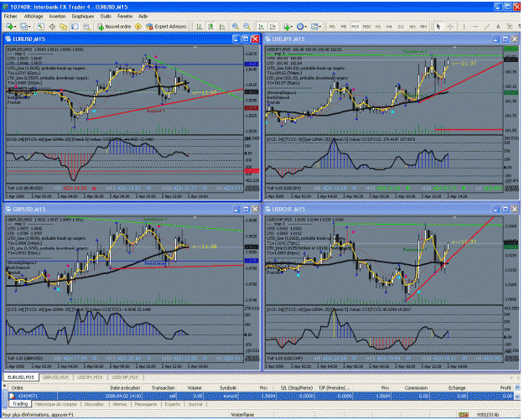This screenshot has width=524, height=420.
Task: Open the Indicators list dropdown icon
Action: tap(287, 26)
